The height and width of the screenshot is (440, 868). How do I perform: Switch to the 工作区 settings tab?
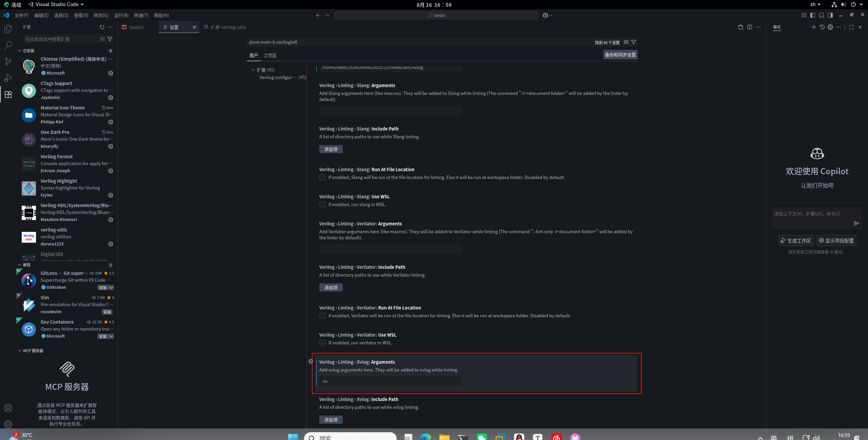[x=270, y=56]
